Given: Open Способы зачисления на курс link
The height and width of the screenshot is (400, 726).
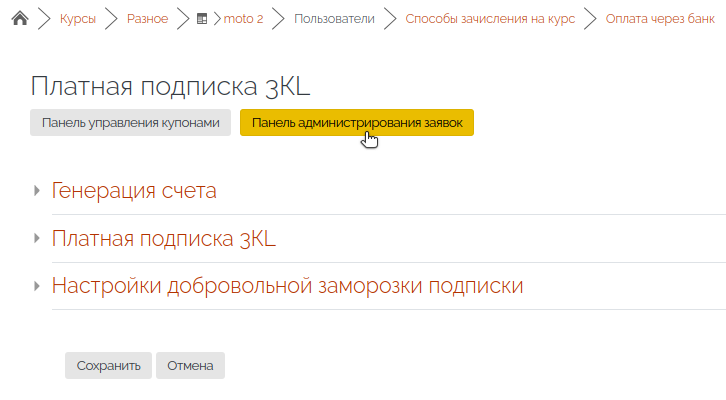Looking at the screenshot, I should [490, 19].
